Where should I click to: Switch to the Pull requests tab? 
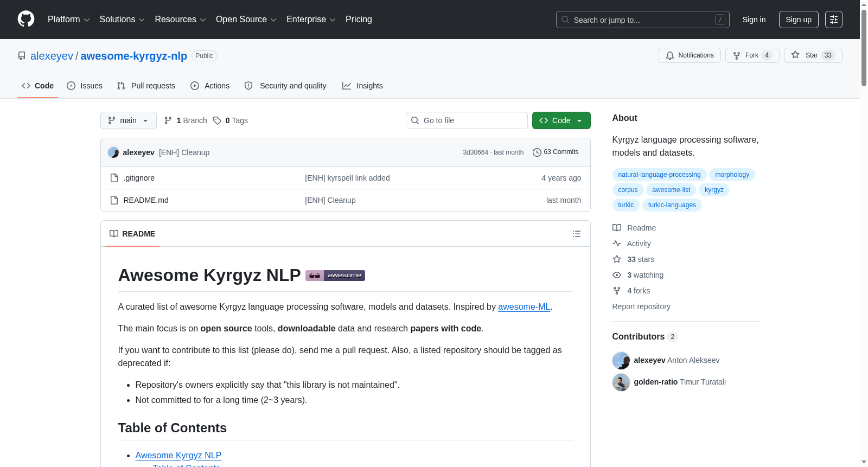click(x=146, y=86)
